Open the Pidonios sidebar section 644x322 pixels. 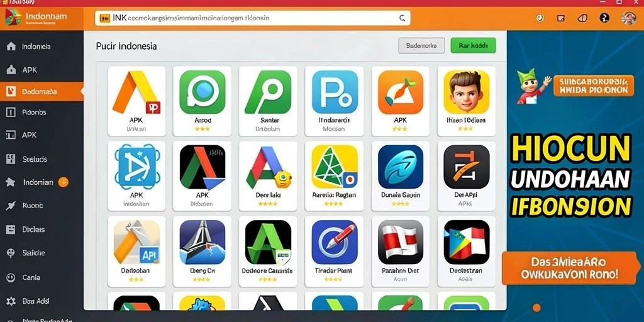coord(41,112)
